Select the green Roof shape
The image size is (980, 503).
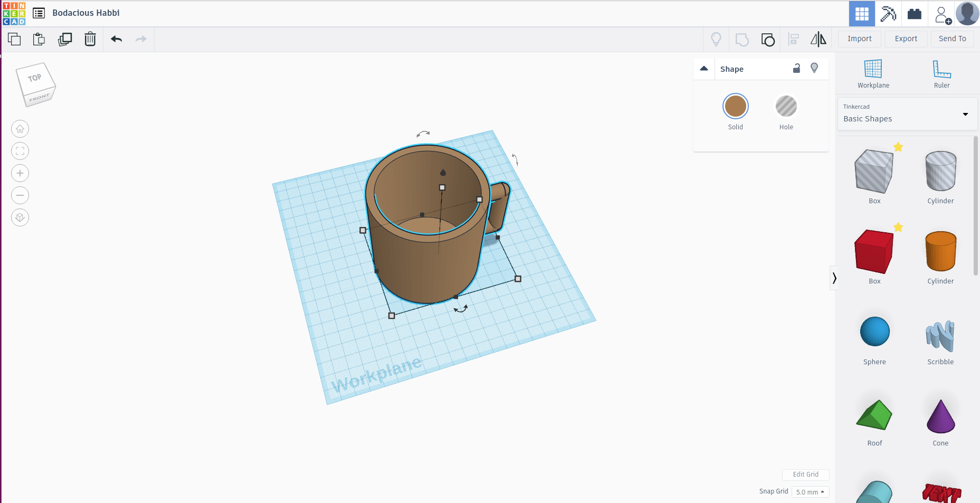click(x=874, y=415)
